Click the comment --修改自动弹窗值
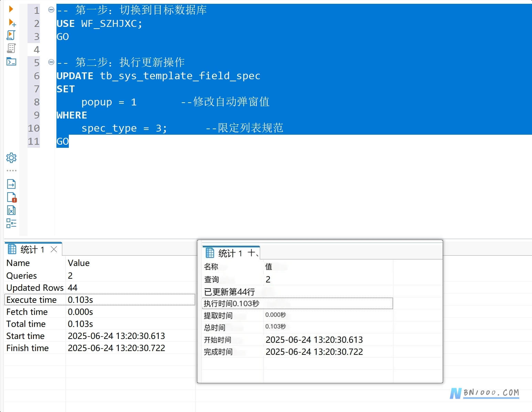The width and height of the screenshot is (532, 412). click(x=225, y=102)
